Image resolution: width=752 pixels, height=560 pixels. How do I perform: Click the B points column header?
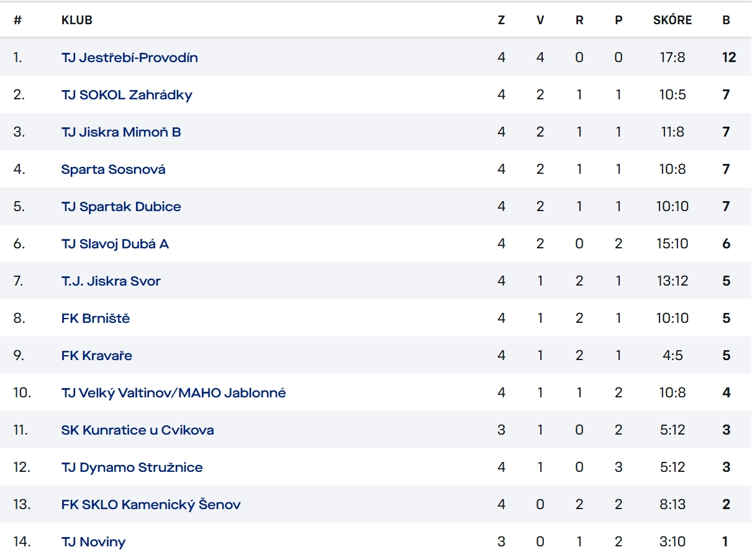click(726, 20)
